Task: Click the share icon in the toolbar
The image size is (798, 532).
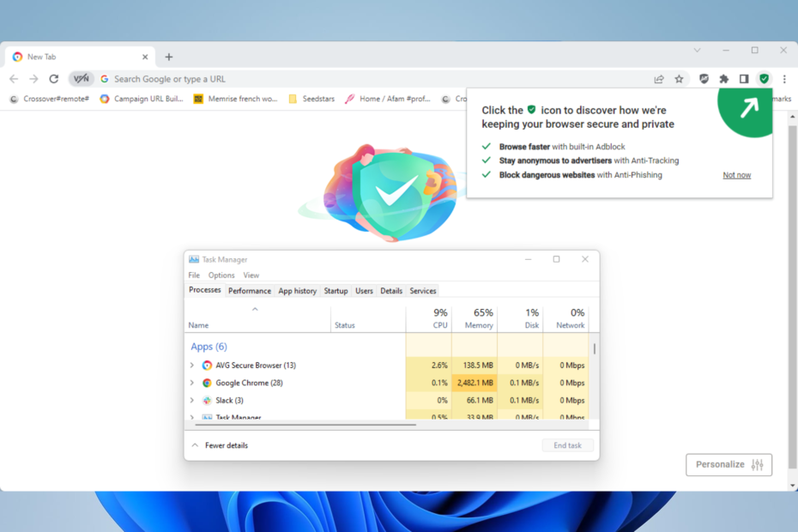Action: pos(659,78)
